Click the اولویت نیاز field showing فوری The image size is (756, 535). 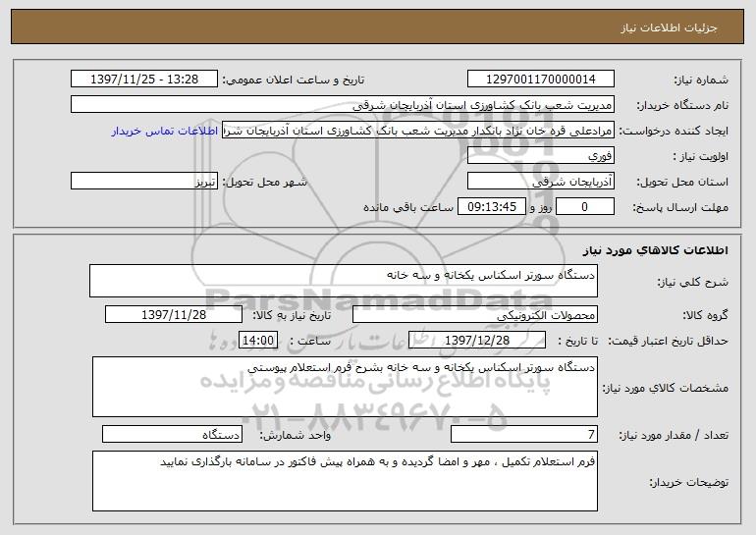[540, 156]
